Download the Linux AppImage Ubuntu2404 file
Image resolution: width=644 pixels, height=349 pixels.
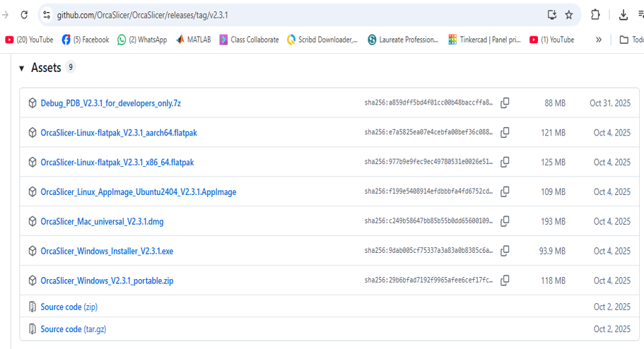(x=138, y=191)
